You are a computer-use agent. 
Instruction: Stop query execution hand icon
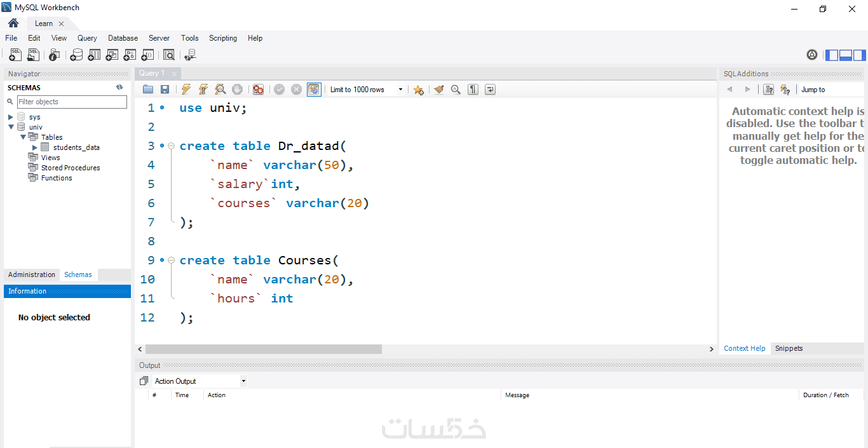[237, 90]
